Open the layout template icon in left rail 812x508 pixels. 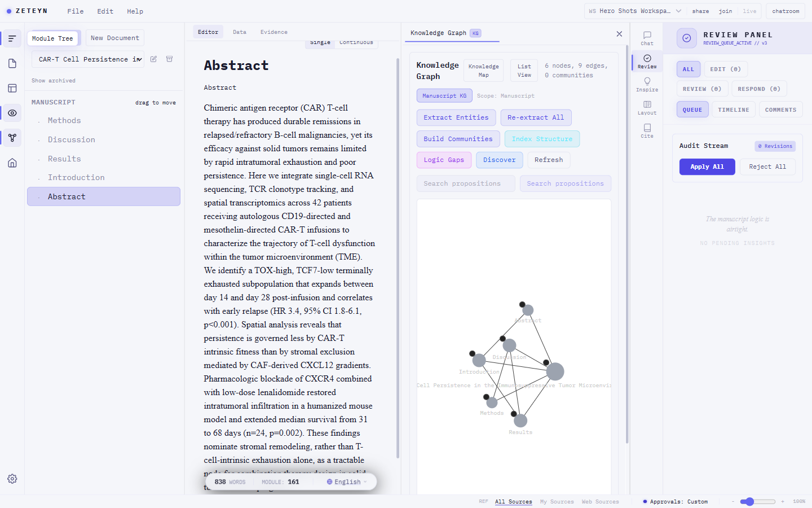coord(12,88)
